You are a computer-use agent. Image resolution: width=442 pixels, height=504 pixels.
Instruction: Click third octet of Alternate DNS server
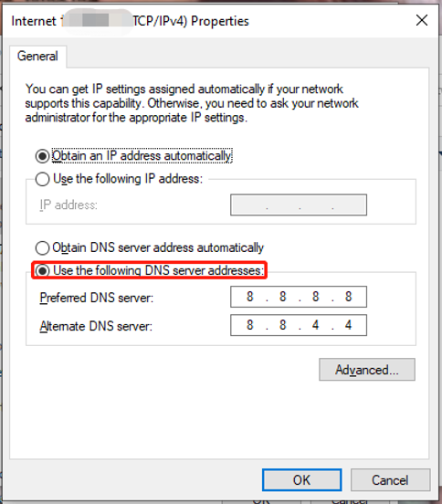pyautogui.click(x=315, y=325)
